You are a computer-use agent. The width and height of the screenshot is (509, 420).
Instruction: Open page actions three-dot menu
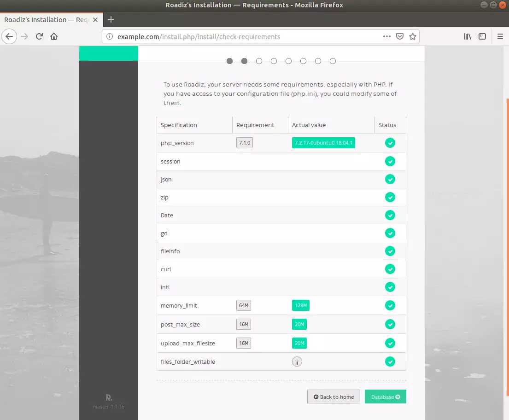coord(386,36)
